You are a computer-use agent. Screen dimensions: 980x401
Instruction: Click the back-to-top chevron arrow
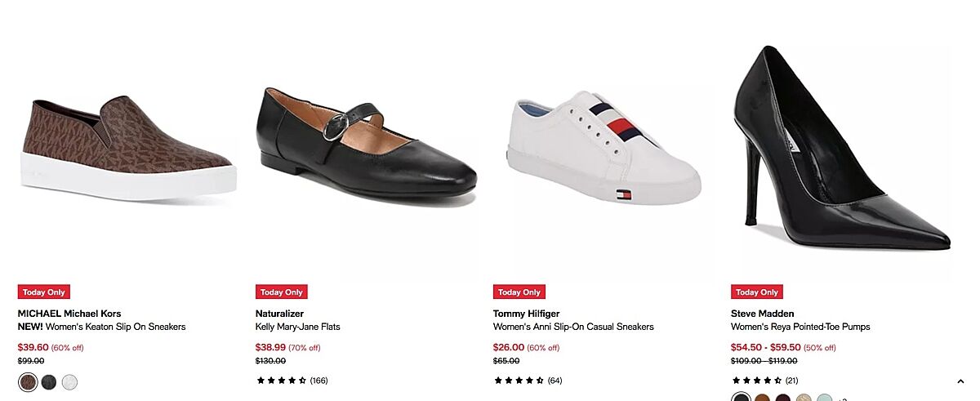pyautogui.click(x=960, y=381)
